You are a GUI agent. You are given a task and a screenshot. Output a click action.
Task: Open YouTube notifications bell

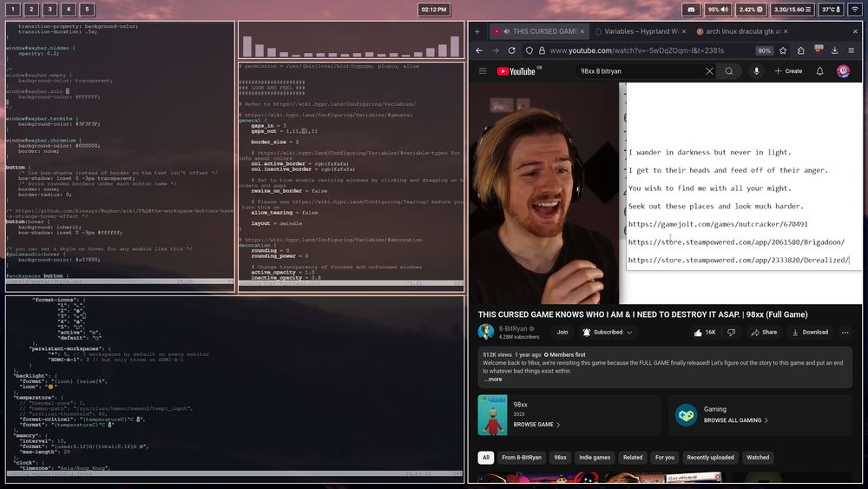[x=820, y=71]
